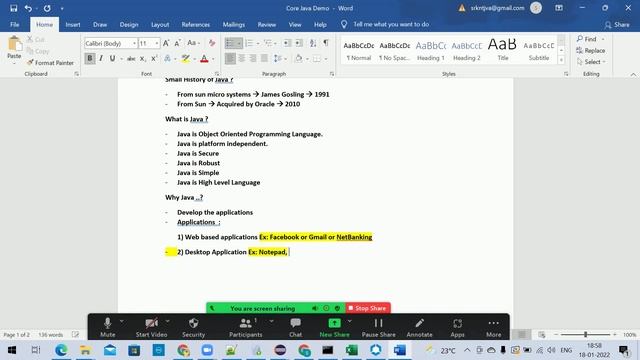Open the font size dropdown
This screenshot has height=360, width=640.
click(157, 43)
